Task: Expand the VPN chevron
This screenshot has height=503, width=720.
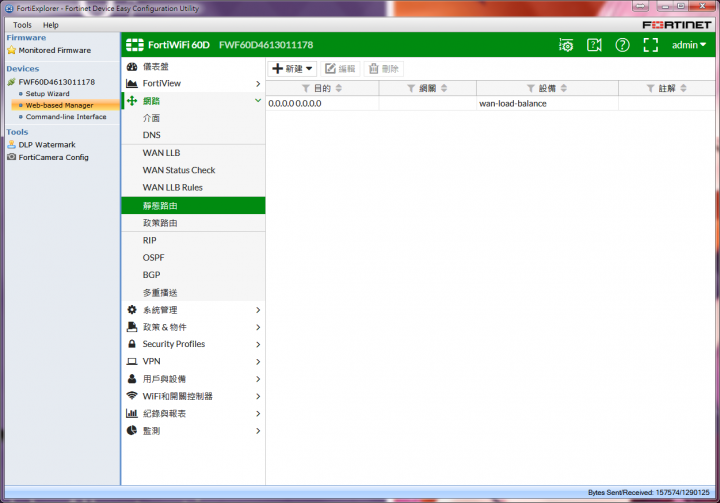Action: tap(258, 362)
